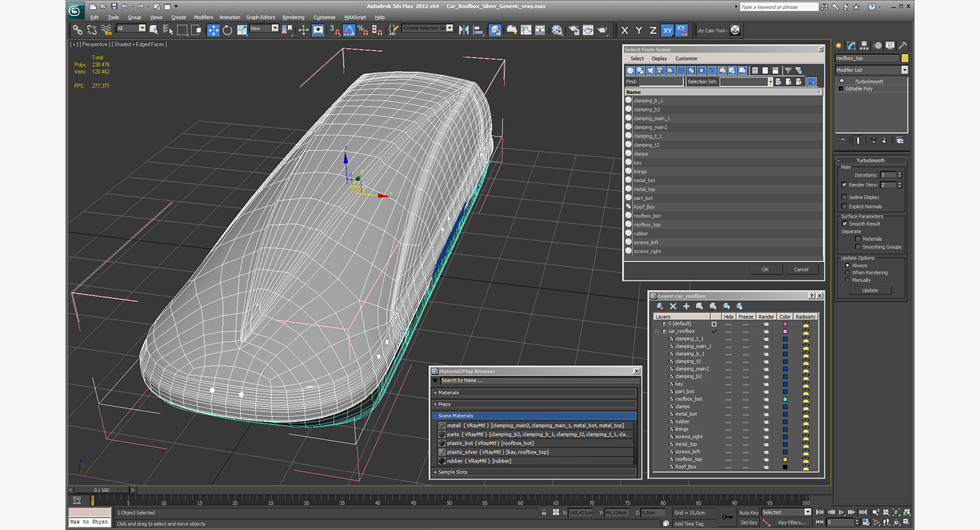Screen dimensions: 980x530
Task: Activate the Bind to Space Warp tool
Action: tap(106, 30)
